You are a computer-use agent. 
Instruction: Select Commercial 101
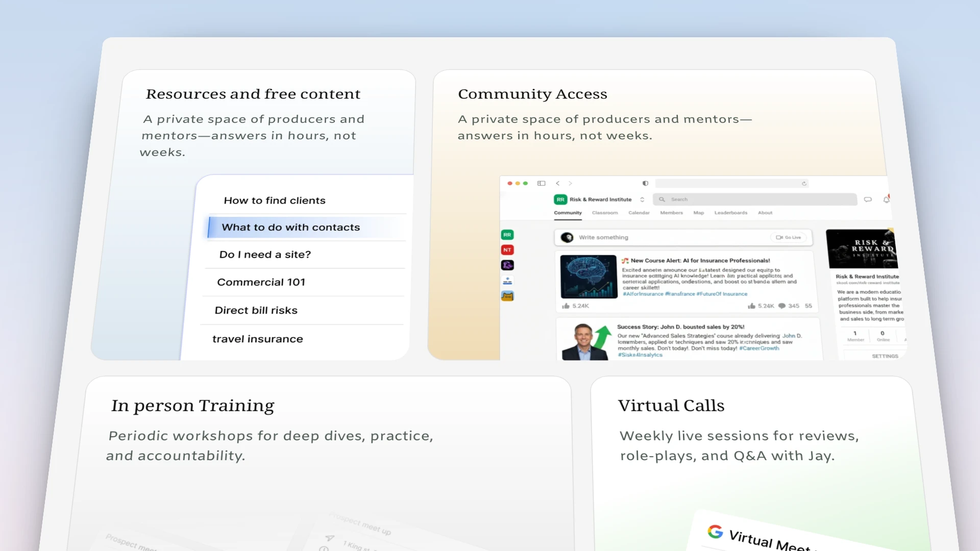pos(261,282)
